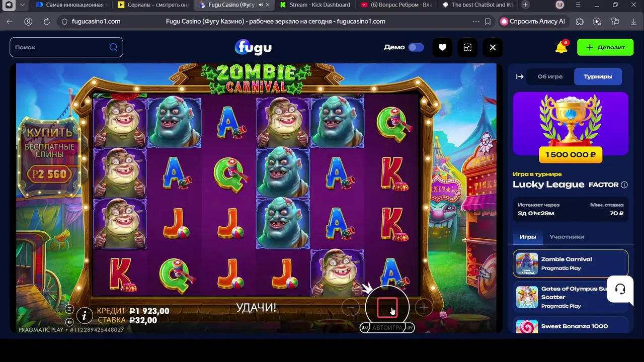Switch to the Сериалы browser tab
Viewport: 644px width, 362px height.
click(x=153, y=5)
